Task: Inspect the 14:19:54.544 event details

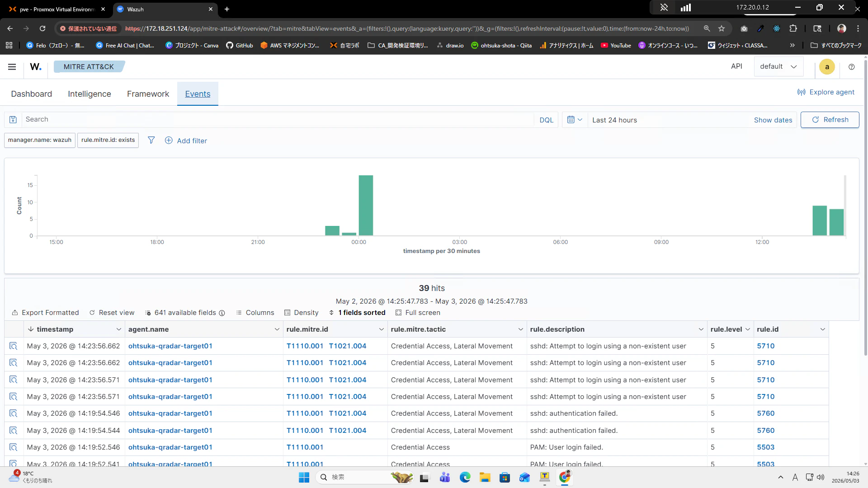Action: point(13,431)
